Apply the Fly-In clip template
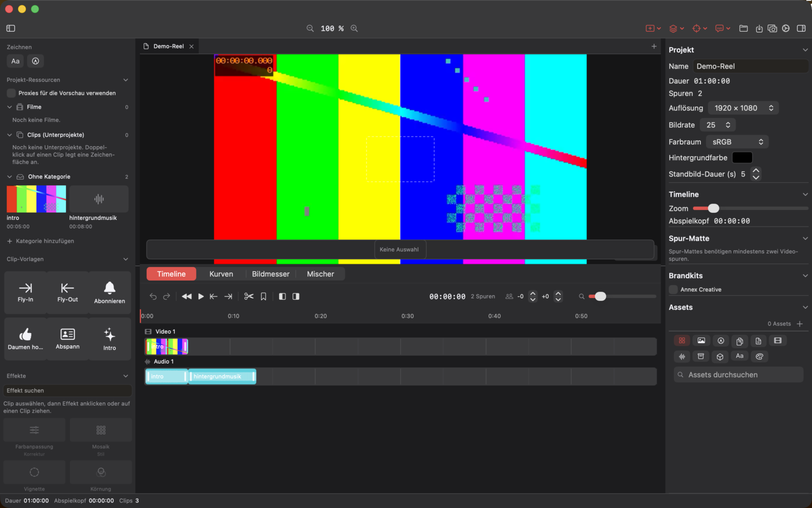The image size is (812, 508). click(x=25, y=292)
